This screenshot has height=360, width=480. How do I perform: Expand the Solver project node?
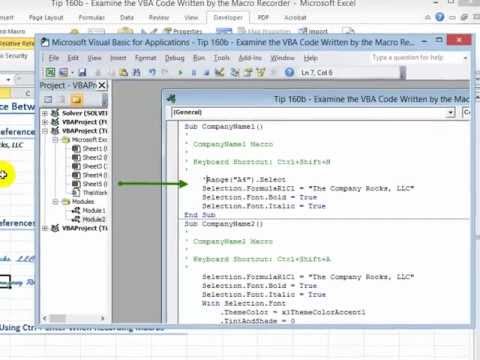pyautogui.click(x=45, y=113)
